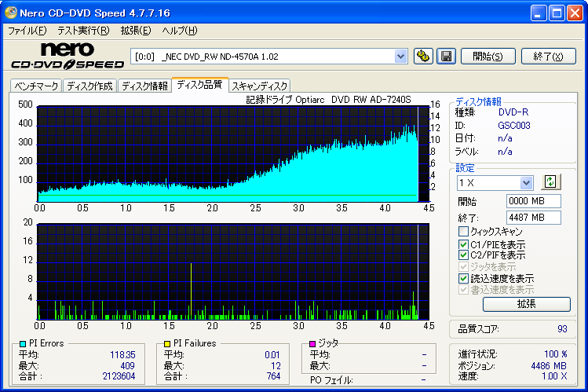
Task: Select the ディスク品質 tab
Action: click(x=199, y=84)
